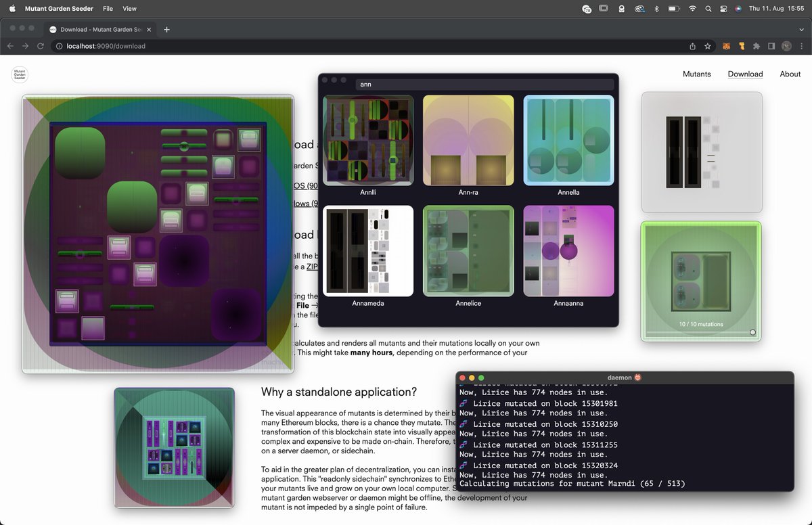812x525 pixels.
Task: Open the browser profile avatar
Action: [786, 46]
